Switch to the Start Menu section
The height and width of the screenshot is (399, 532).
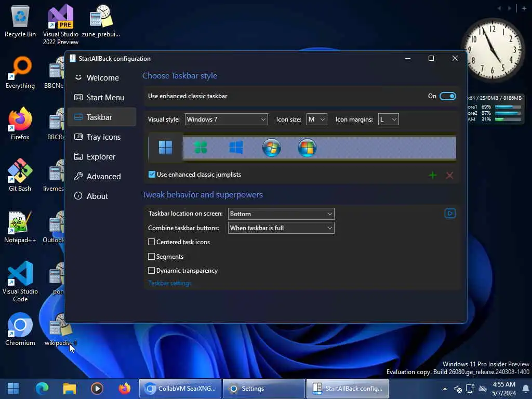point(102,97)
